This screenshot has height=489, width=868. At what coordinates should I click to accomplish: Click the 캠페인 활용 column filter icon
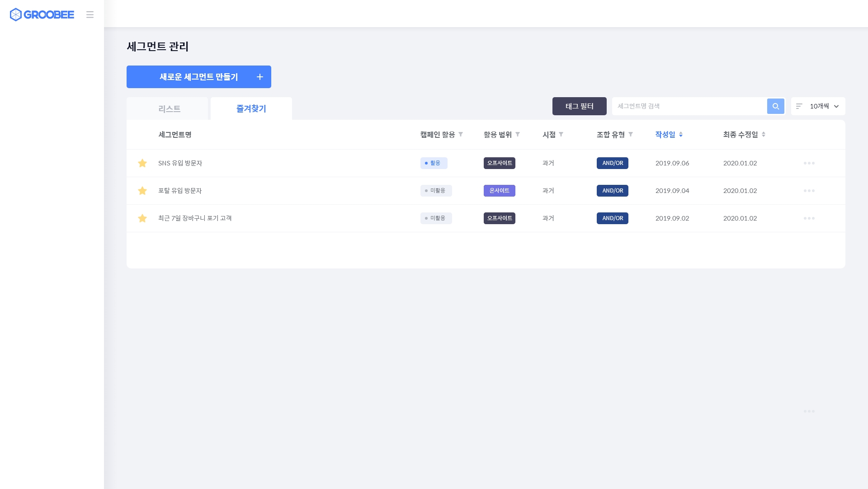pos(461,134)
